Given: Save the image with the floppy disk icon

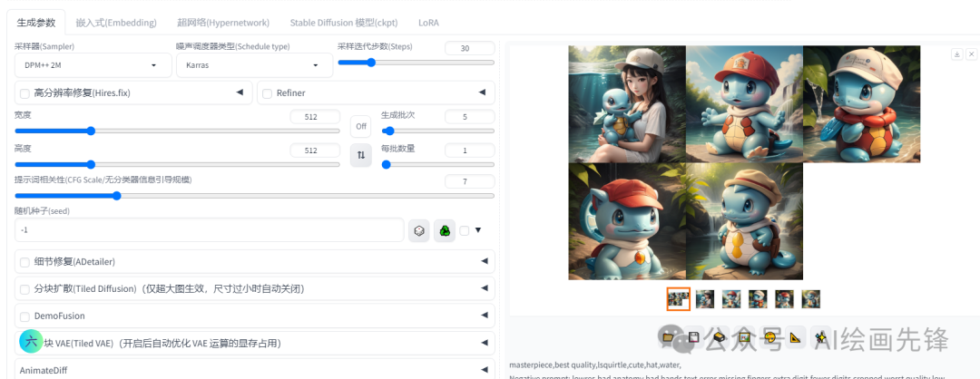Looking at the screenshot, I should click(693, 337).
